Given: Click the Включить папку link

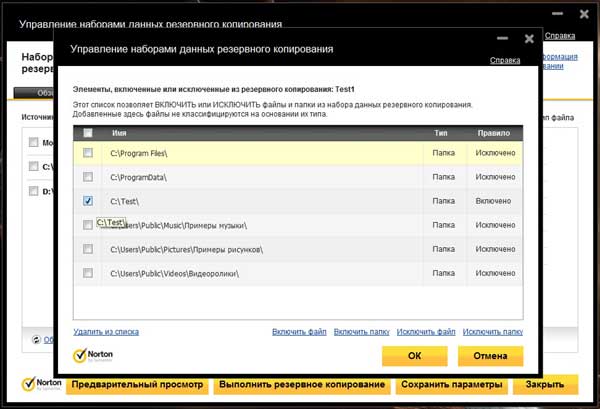Looking at the screenshot, I should [x=362, y=332].
